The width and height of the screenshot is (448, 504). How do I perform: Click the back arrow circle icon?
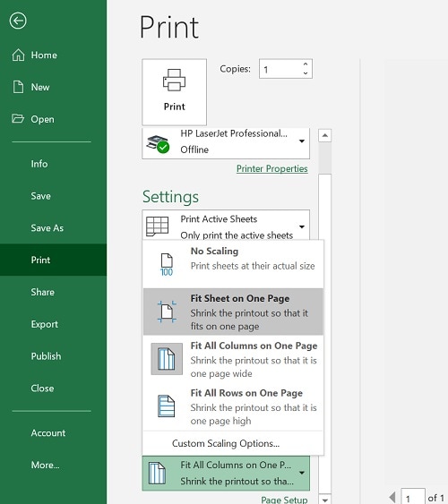click(18, 21)
